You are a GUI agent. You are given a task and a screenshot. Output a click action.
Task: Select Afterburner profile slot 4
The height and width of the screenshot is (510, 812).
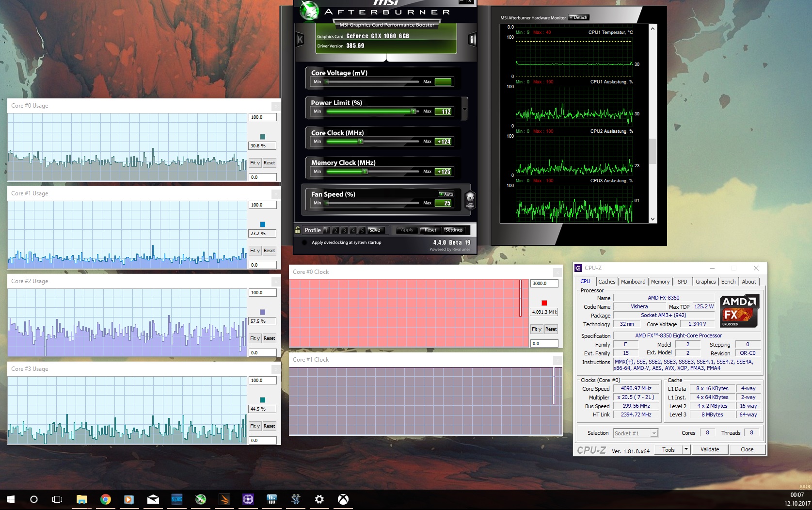[x=353, y=230]
